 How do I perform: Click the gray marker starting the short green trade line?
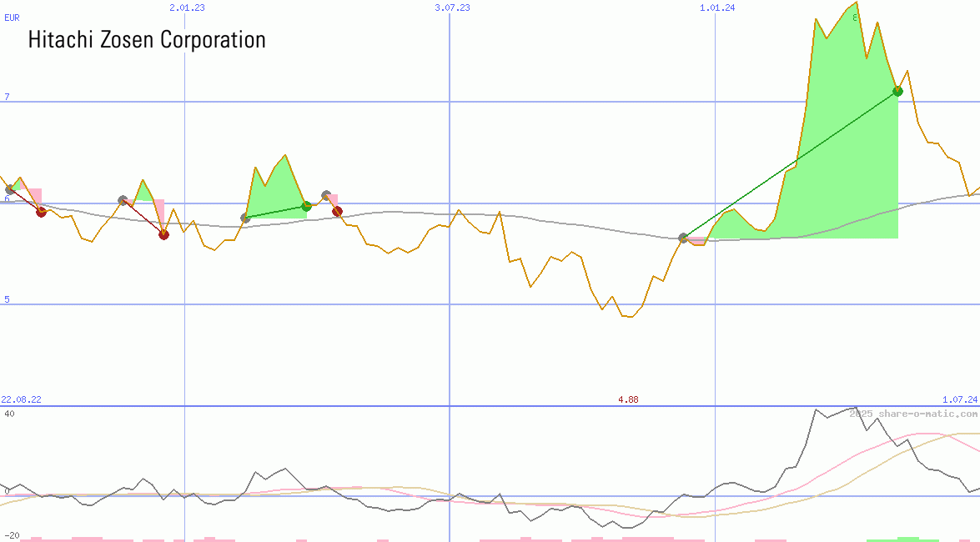[245, 218]
